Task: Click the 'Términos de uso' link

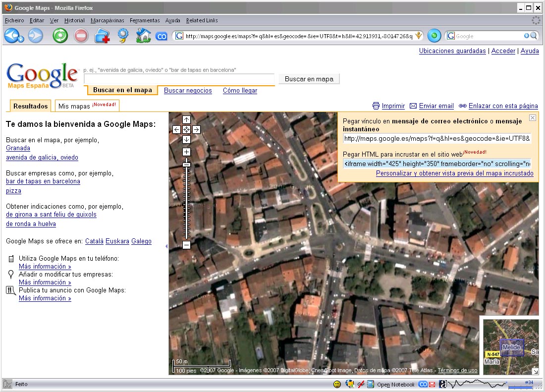Action: coord(457,371)
